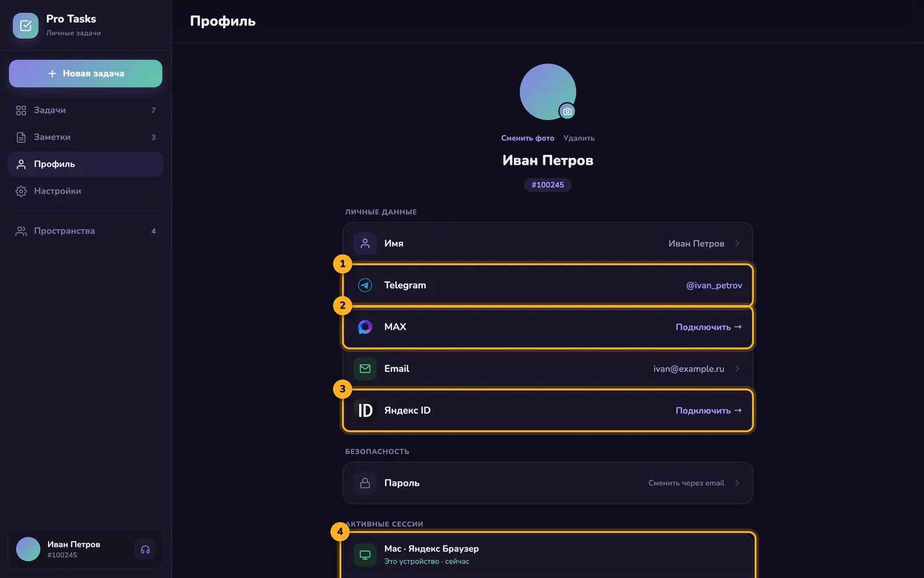Click the Пространства counter 4
This screenshot has height=578, width=924.
point(154,231)
